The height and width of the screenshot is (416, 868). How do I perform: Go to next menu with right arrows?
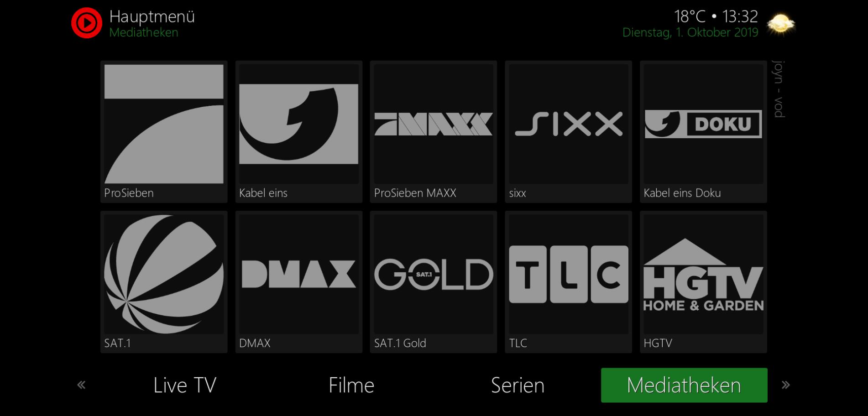(785, 385)
